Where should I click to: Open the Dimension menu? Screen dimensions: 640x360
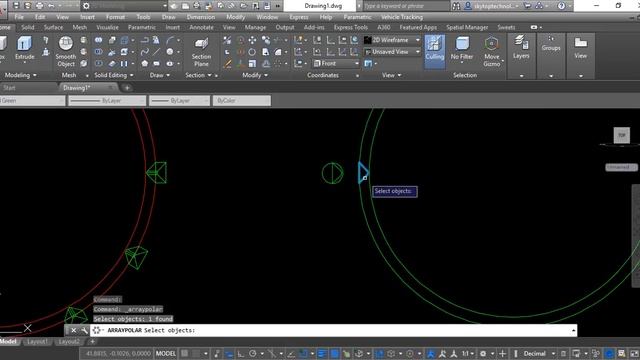200,17
